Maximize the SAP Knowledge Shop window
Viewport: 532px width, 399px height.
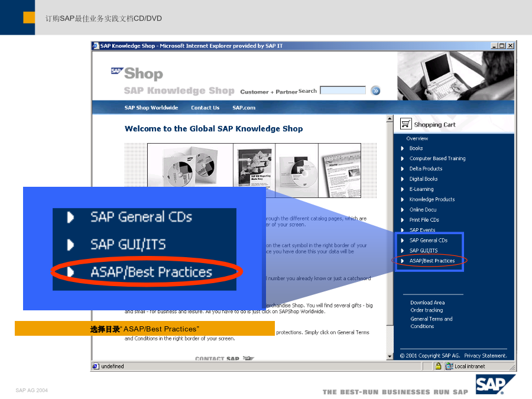tap(502, 46)
